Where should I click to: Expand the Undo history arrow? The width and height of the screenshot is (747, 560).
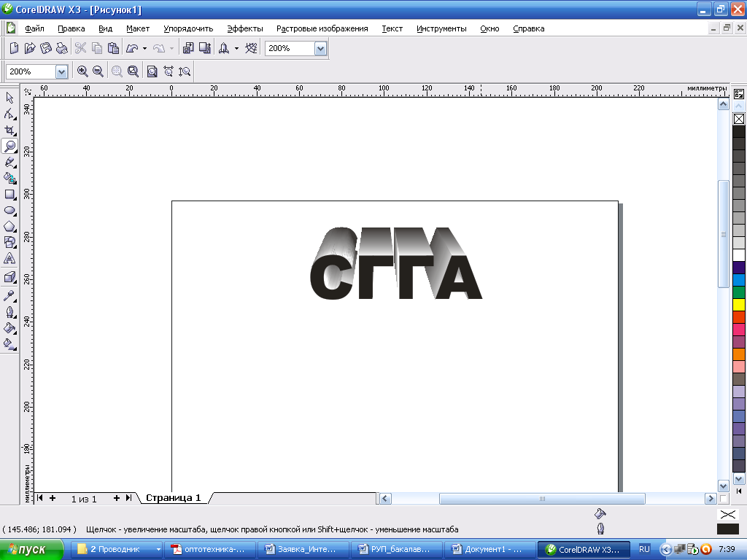(145, 48)
